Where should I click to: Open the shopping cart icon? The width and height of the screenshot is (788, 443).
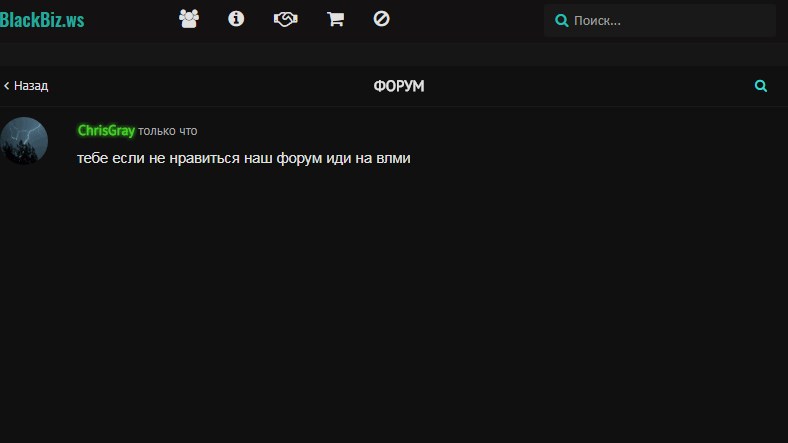[335, 19]
